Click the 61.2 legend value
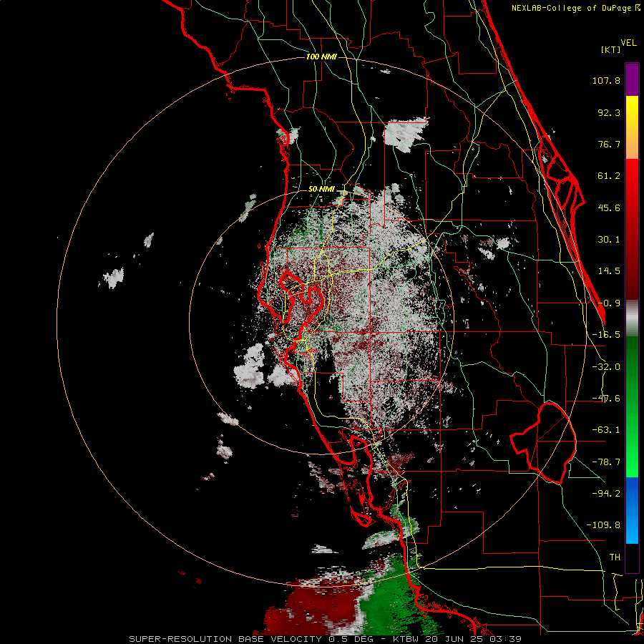This screenshot has height=644, width=644. click(x=609, y=176)
